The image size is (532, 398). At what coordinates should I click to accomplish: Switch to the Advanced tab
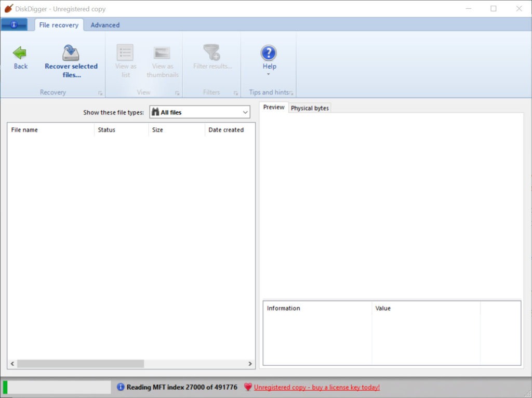click(x=105, y=25)
